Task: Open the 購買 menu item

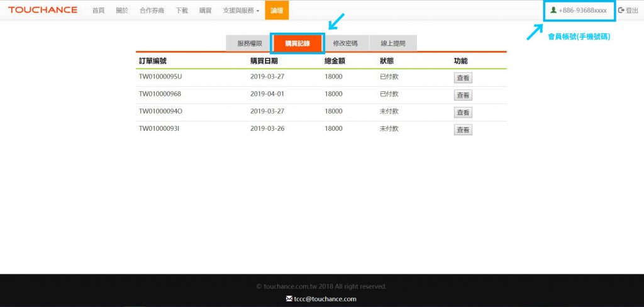Action: [x=205, y=10]
